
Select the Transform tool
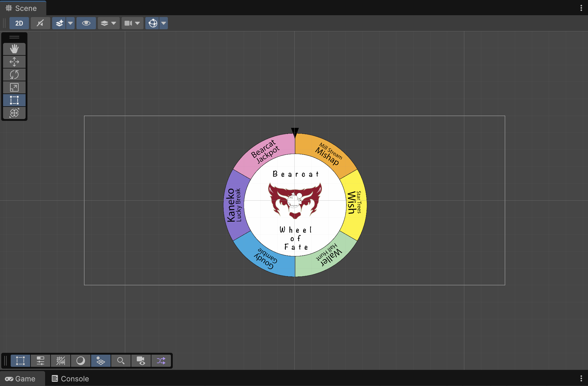click(14, 113)
